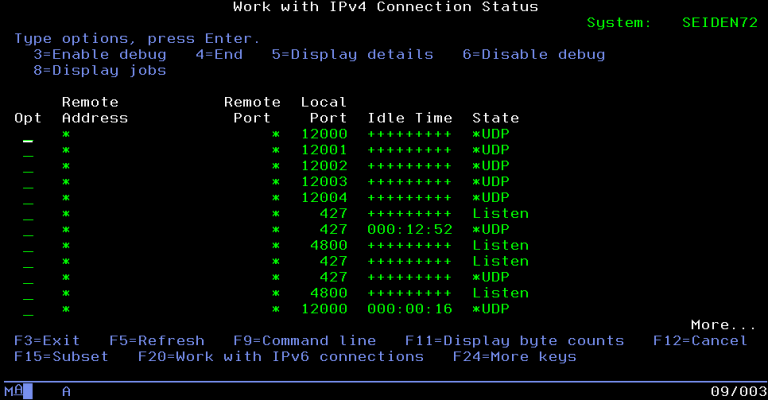Click F15=Subset function key
The width and height of the screenshot is (768, 400).
61,356
